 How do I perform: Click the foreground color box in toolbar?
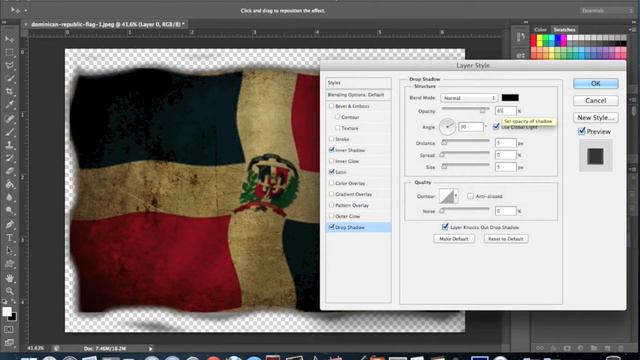coord(7,311)
